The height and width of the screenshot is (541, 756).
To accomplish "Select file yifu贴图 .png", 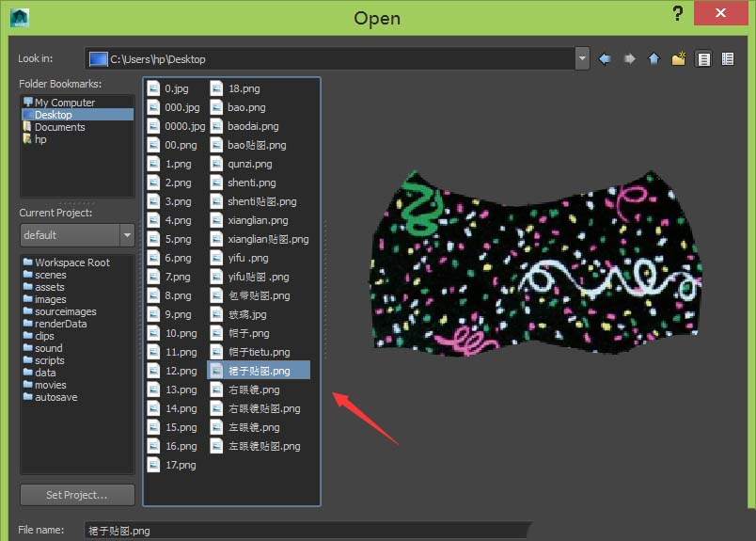I will tap(250, 277).
